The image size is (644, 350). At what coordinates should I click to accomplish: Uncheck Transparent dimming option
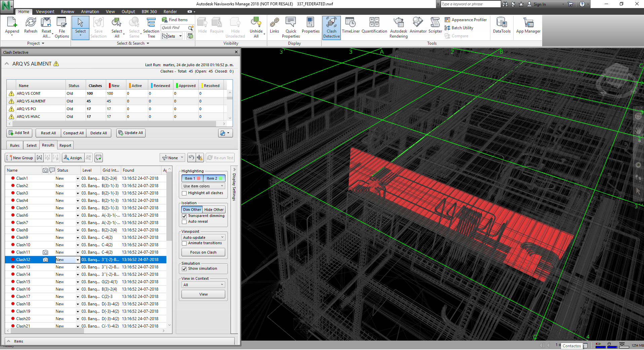(184, 216)
